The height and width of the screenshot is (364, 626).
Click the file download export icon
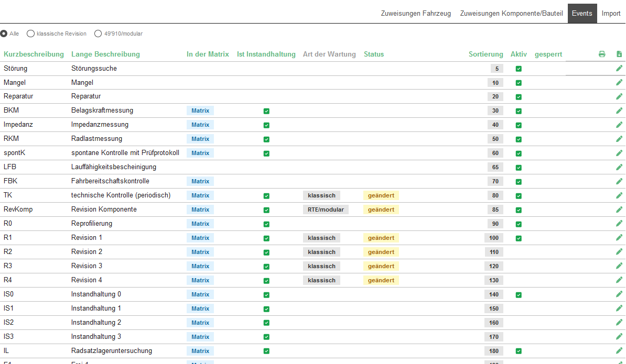619,54
